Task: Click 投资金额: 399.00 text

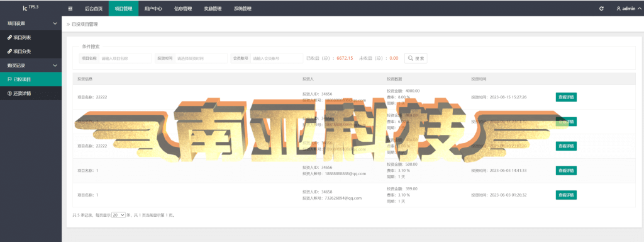Action: pos(402,188)
